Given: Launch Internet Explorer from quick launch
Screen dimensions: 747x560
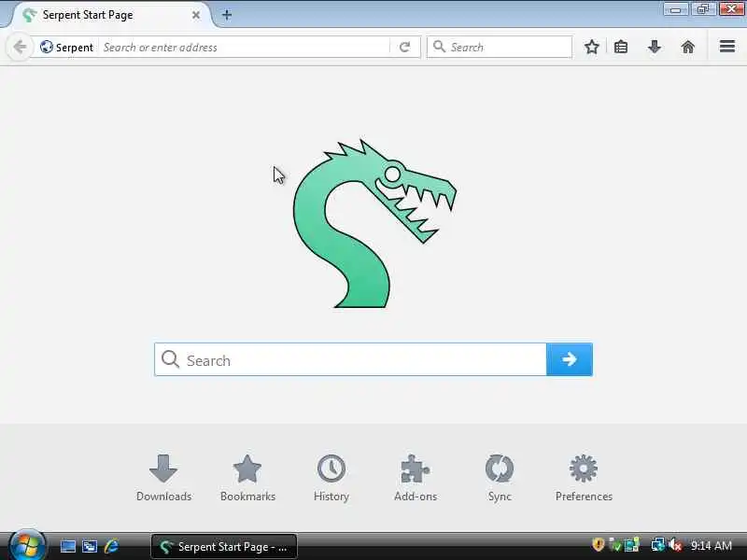Looking at the screenshot, I should coord(111,546).
